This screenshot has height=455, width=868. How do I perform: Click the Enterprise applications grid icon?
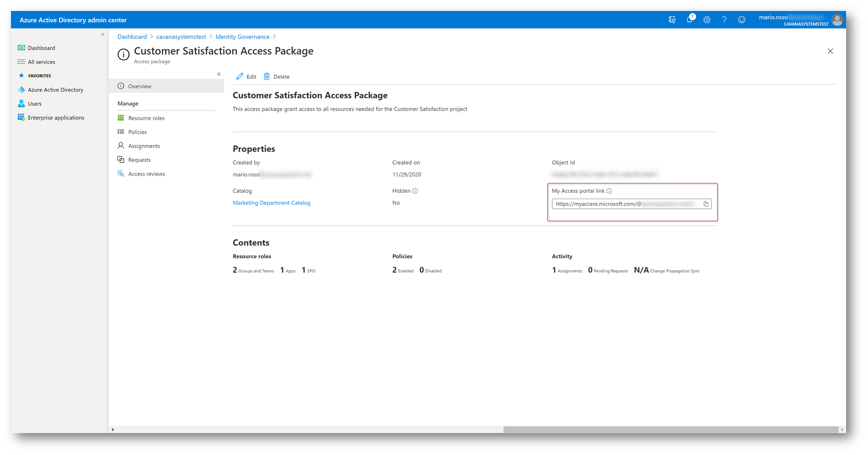[21, 118]
